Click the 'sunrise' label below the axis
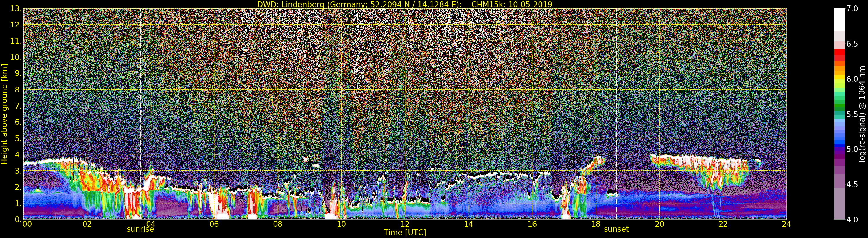Viewport: 868px width, 238px height. [x=140, y=229]
